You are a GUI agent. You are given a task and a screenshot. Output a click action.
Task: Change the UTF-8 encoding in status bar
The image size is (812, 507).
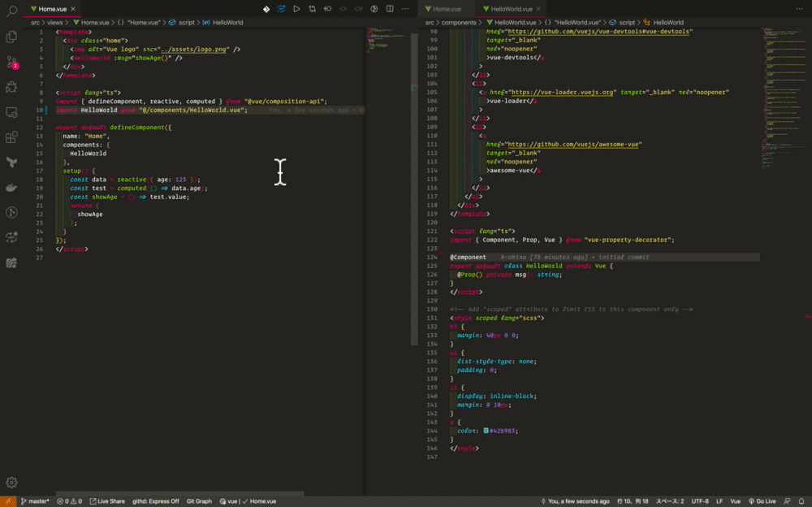point(700,501)
